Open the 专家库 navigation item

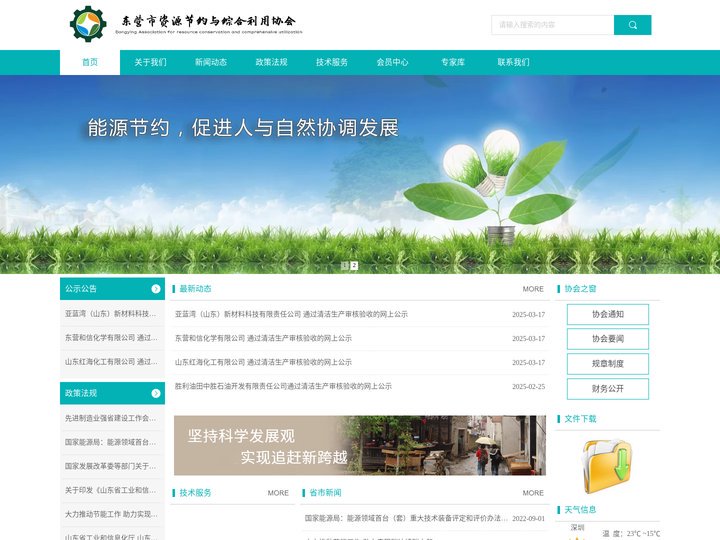(x=453, y=62)
